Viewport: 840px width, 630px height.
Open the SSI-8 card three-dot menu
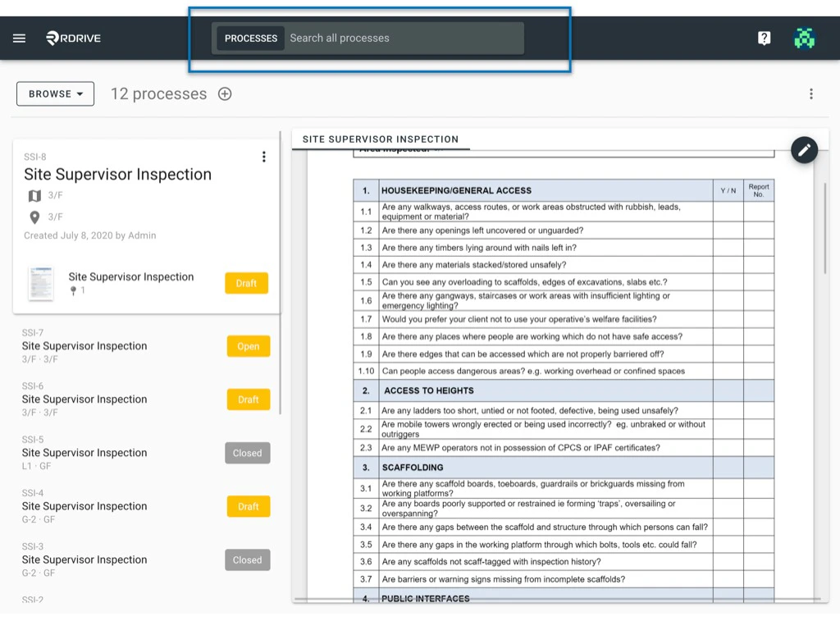pyautogui.click(x=264, y=157)
